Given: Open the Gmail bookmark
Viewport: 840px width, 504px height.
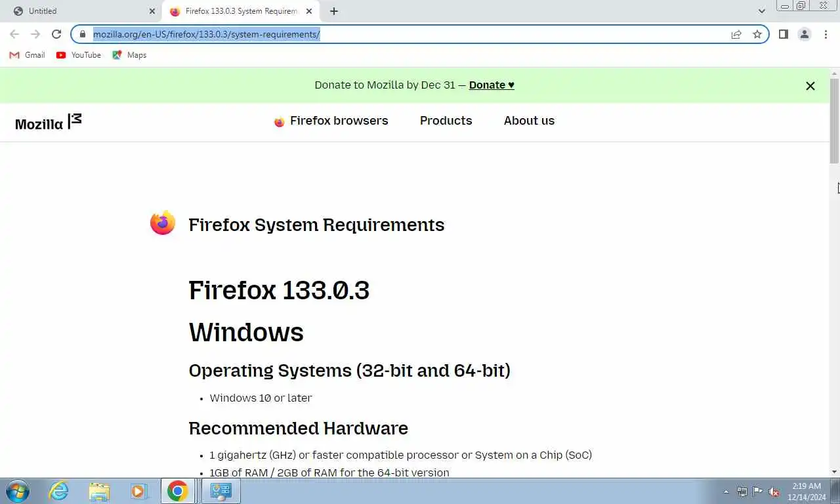Looking at the screenshot, I should [x=27, y=55].
